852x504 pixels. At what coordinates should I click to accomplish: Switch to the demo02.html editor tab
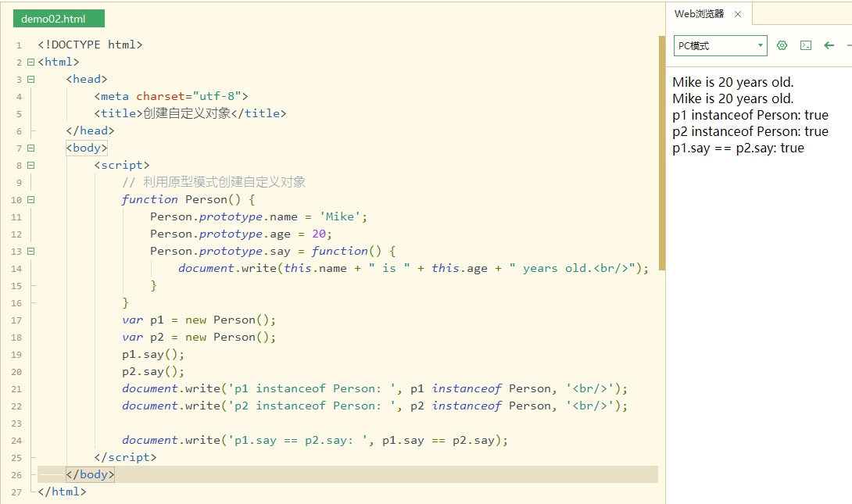pyautogui.click(x=59, y=19)
